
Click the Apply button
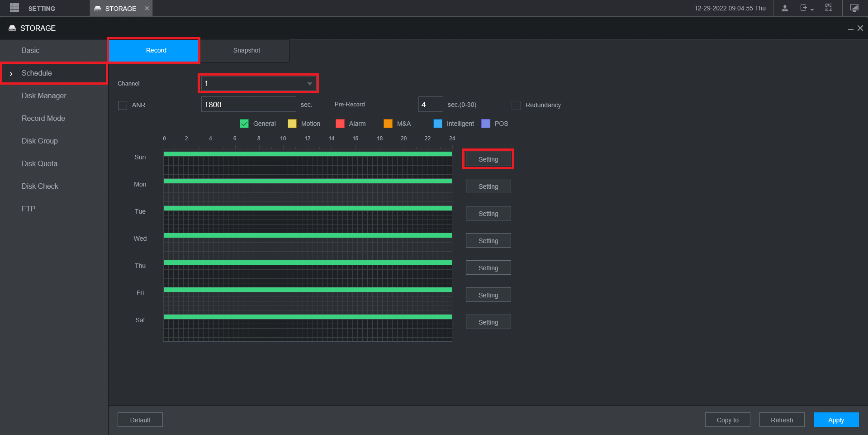(x=836, y=420)
